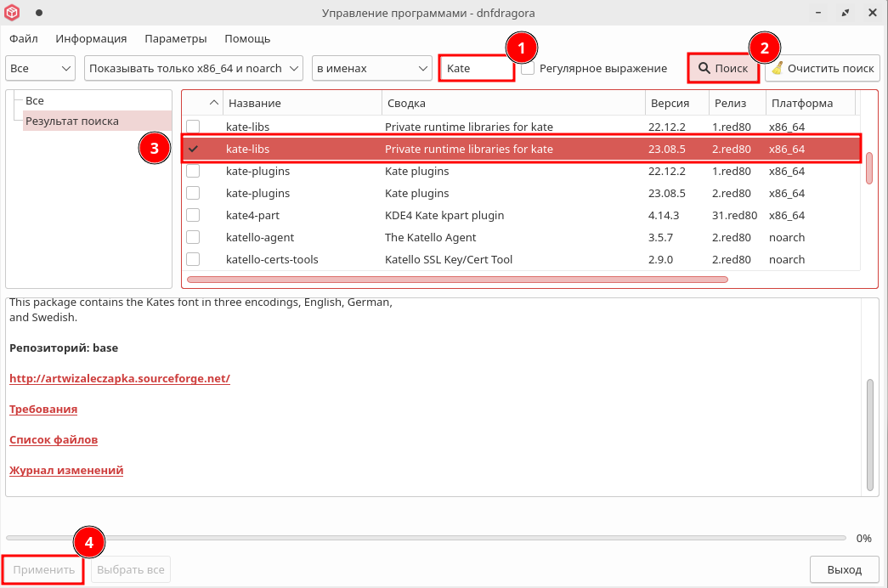Viewport: 888px width, 588px height.
Task: Open the Файл menu
Action: coord(24,38)
